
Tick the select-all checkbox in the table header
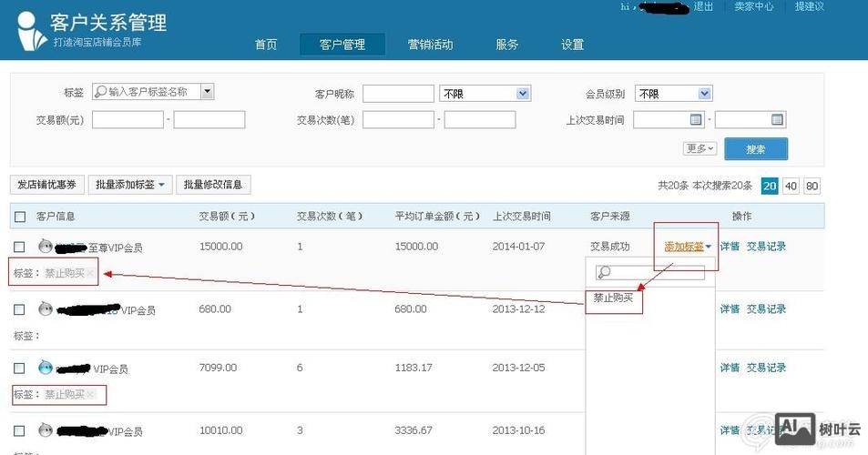pos(20,217)
